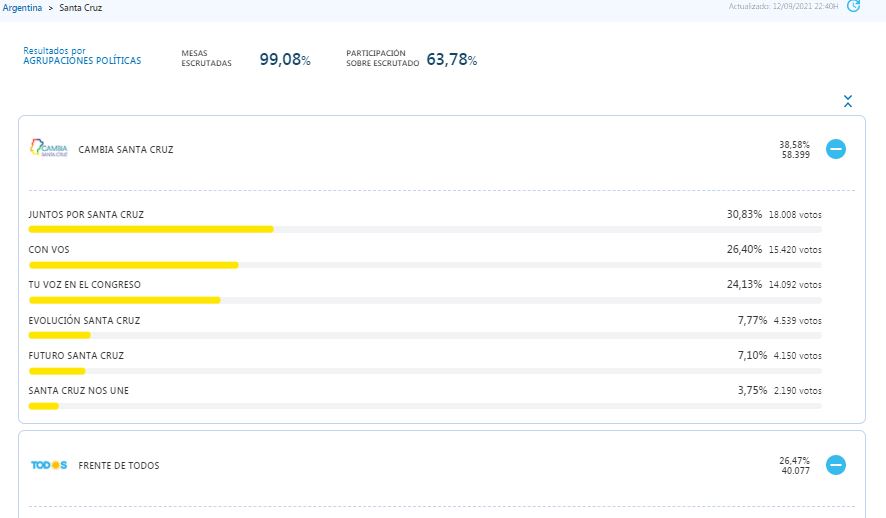
Task: Open the Argentina breadcrumb link
Action: pos(22,8)
